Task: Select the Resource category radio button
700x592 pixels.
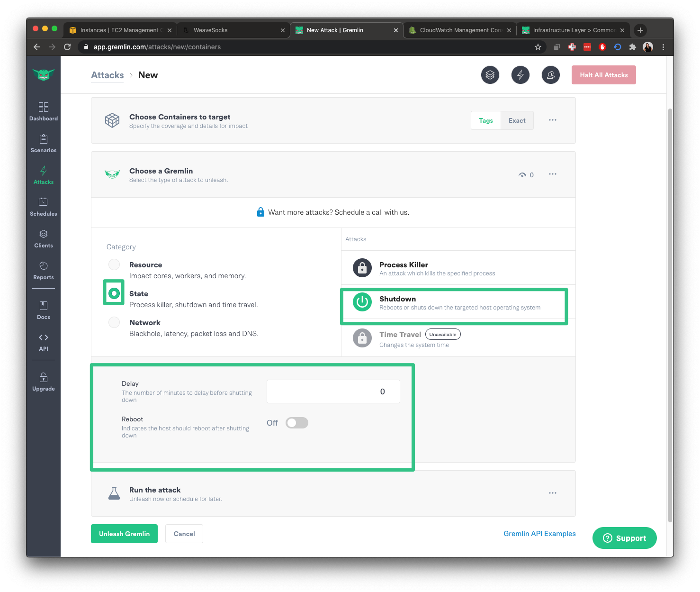Action: pos(114,264)
